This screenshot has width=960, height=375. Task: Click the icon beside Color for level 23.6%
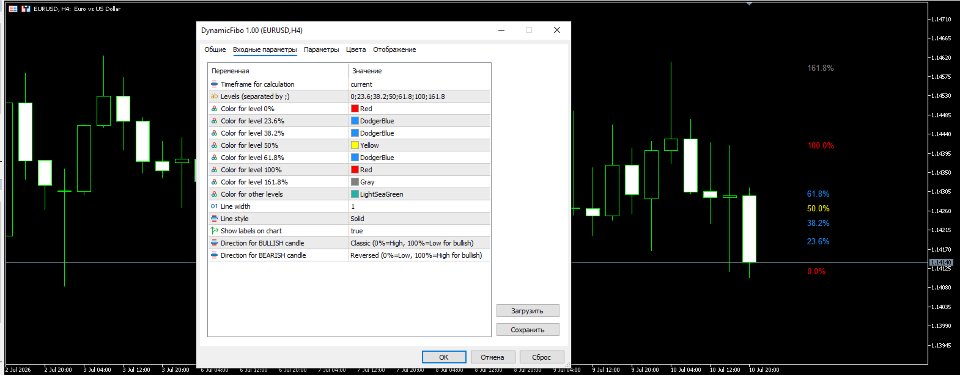tap(214, 121)
